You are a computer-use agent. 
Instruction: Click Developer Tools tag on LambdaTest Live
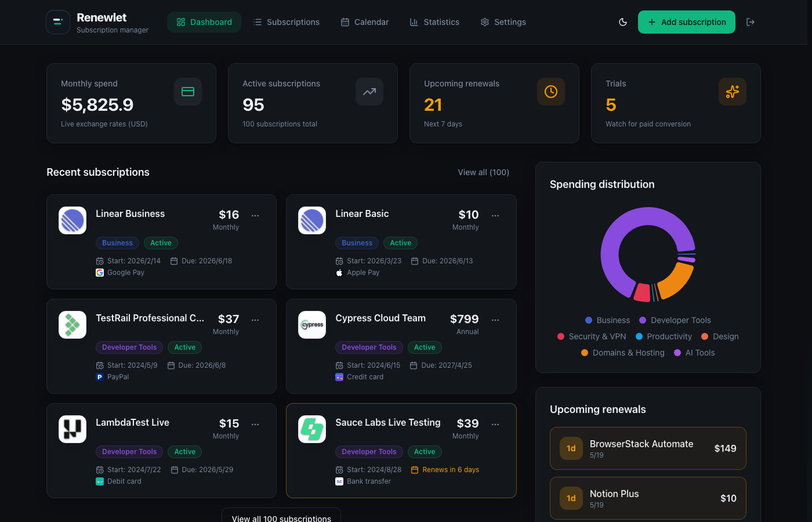click(129, 452)
